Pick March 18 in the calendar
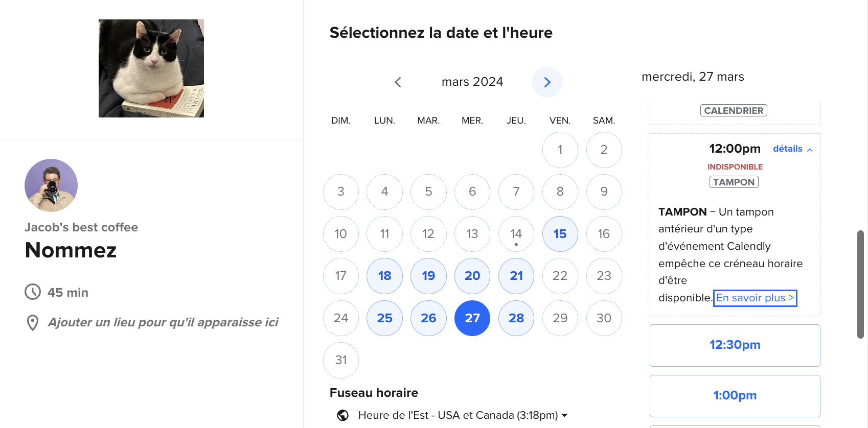 coord(385,276)
